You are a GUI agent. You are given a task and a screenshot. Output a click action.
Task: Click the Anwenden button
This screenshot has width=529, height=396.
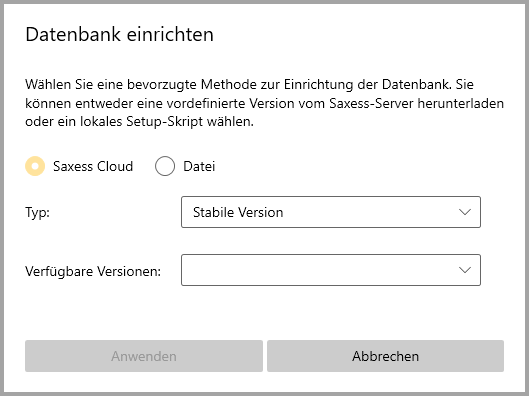144,356
